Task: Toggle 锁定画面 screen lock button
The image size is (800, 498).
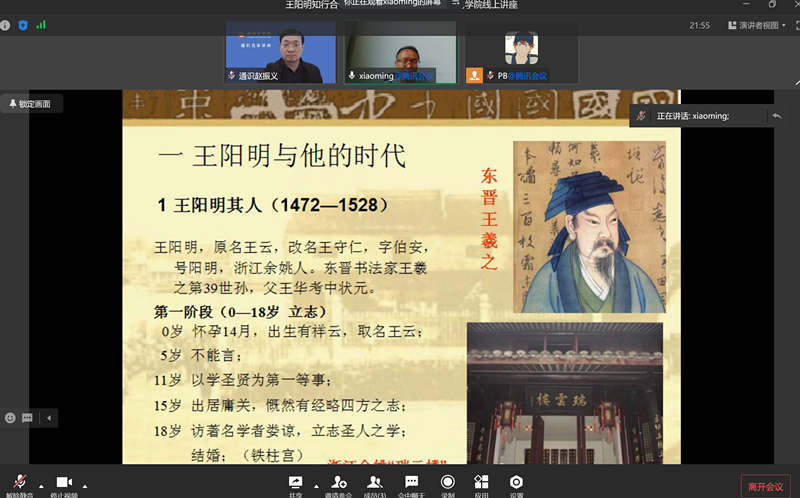Action: click(31, 103)
